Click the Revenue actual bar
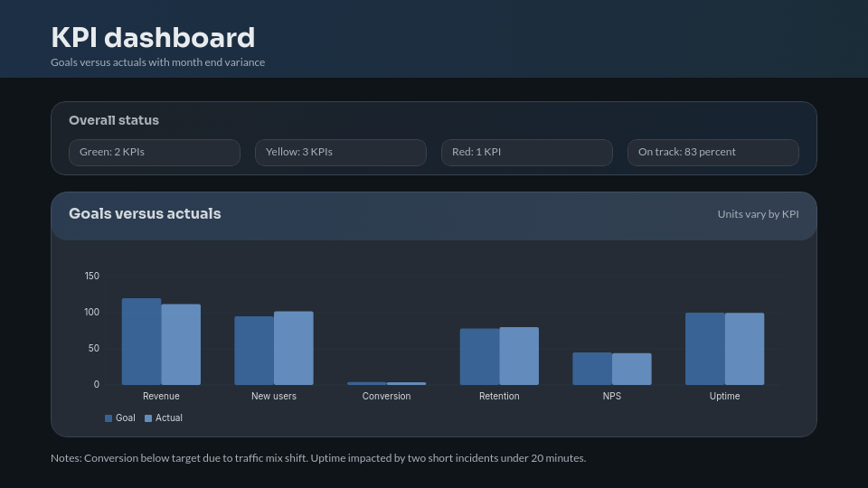Image resolution: width=868 pixels, height=488 pixels. pyautogui.click(x=181, y=344)
